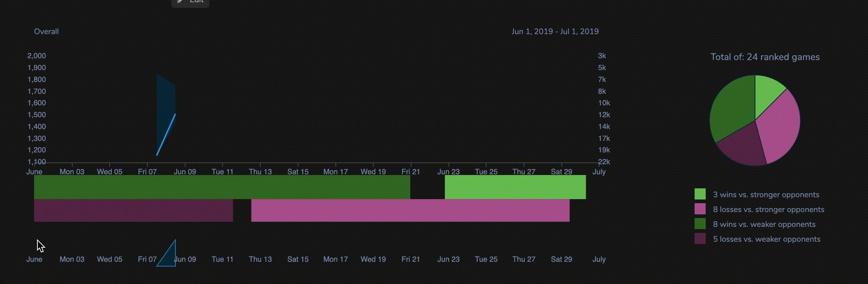Click the '2,000' rating axis label
Image resolution: width=868 pixels, height=284 pixels.
(x=37, y=56)
